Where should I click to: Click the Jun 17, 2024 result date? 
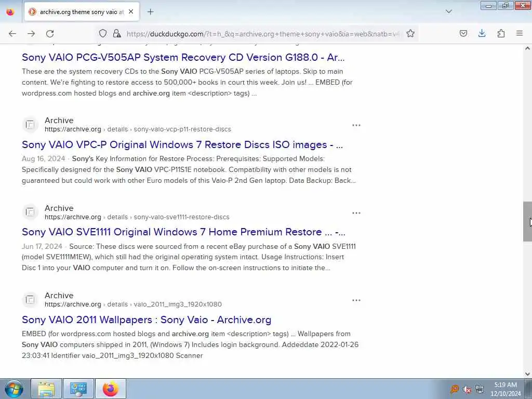(x=42, y=246)
